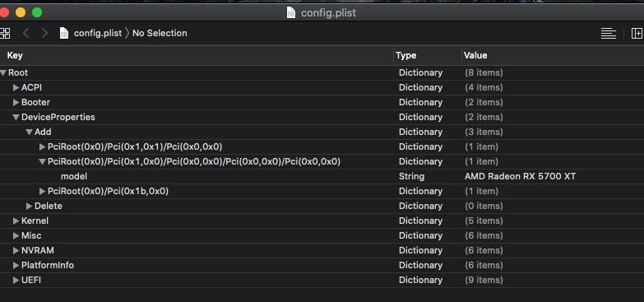Click the document icon in title bar
Viewport: 644px width, 302px height.
tap(291, 12)
